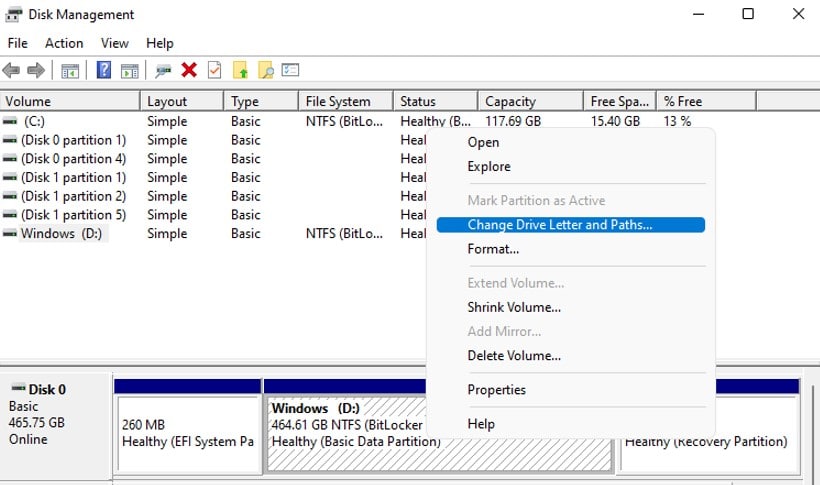Screen dimensions: 820x485
Task: Click drive icon for Disk 1 partition 5
Action: (x=10, y=215)
